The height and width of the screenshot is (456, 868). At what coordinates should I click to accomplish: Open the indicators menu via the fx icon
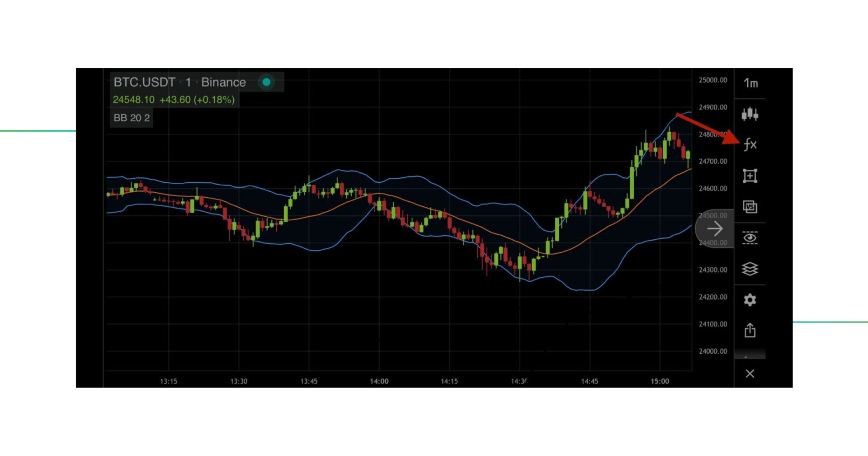pos(750,145)
